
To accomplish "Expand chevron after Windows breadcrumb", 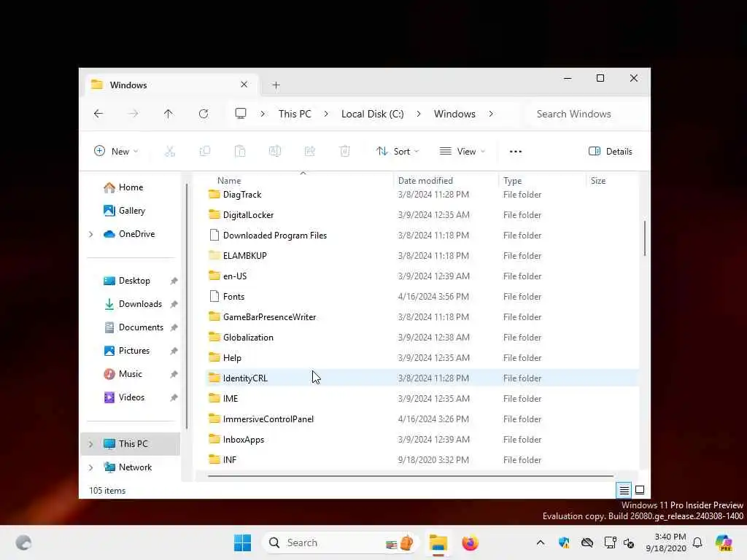I will 491,114.
